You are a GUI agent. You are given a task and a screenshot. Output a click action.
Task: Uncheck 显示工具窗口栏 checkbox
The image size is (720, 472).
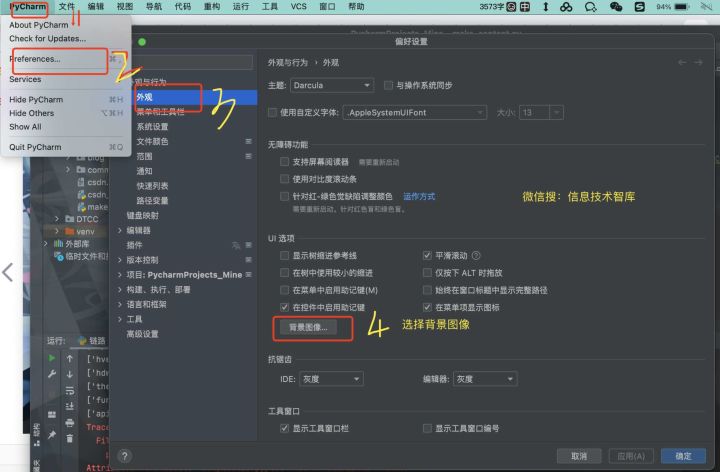point(285,428)
